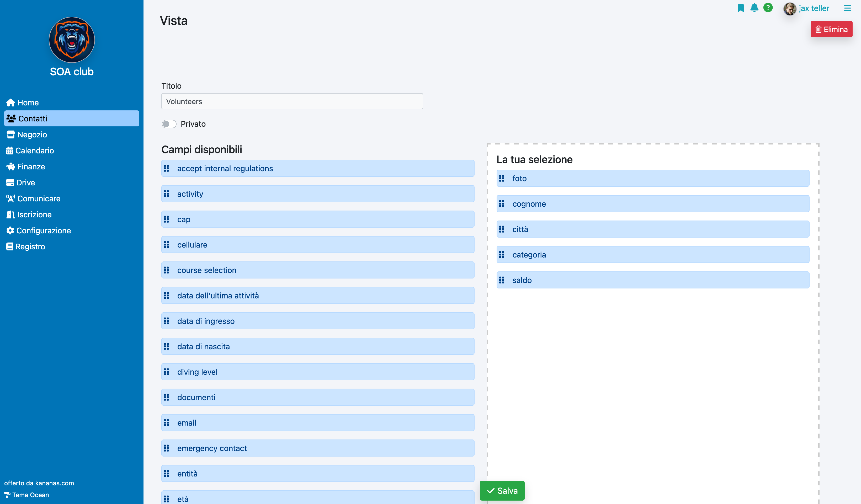Select the età field row
The height and width of the screenshot is (504, 861).
click(318, 497)
